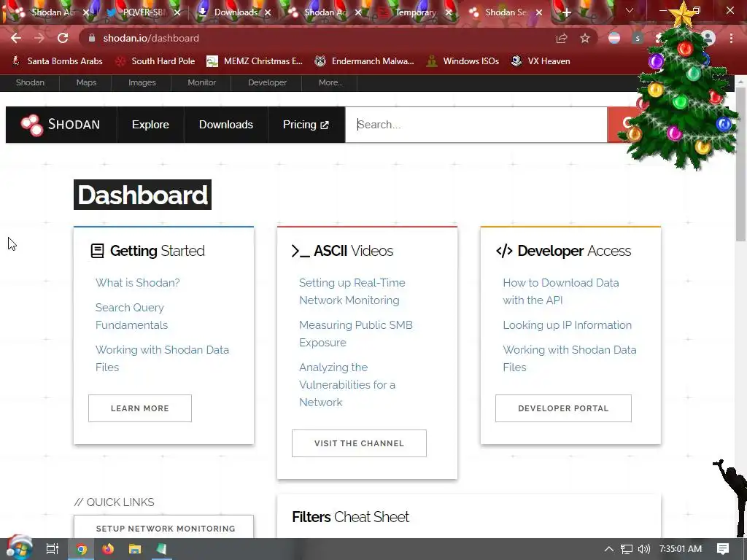Open Looking up IP Information link

568,325
